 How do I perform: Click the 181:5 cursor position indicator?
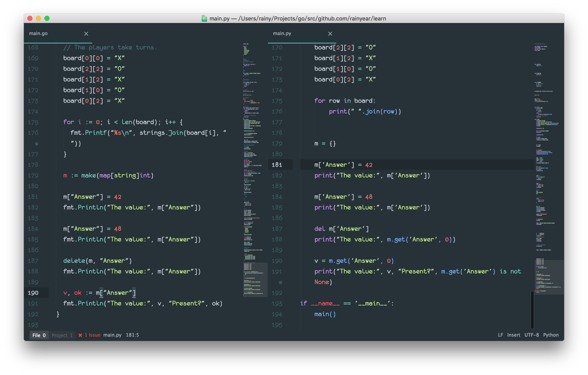pyautogui.click(x=132, y=335)
